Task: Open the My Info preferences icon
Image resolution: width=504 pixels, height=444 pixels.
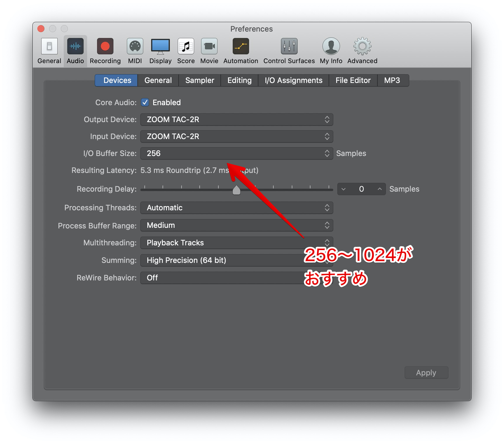Action: [331, 47]
